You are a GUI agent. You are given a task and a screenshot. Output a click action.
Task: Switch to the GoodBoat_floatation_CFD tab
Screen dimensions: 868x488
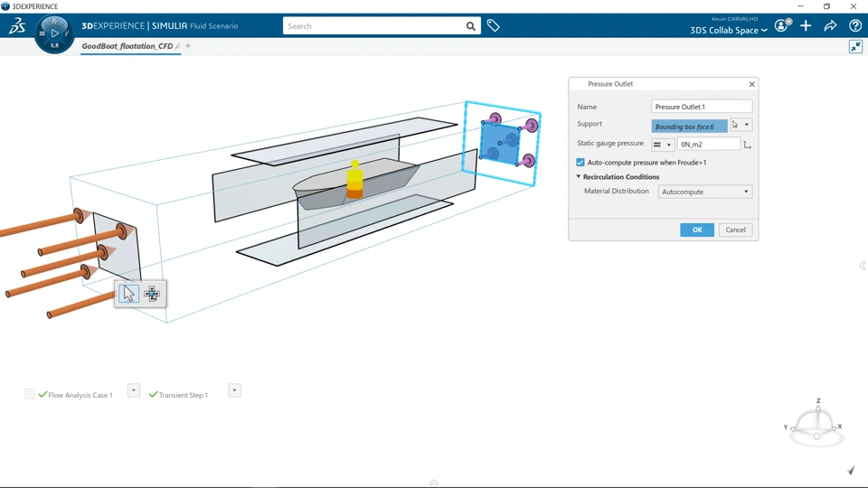(x=127, y=46)
